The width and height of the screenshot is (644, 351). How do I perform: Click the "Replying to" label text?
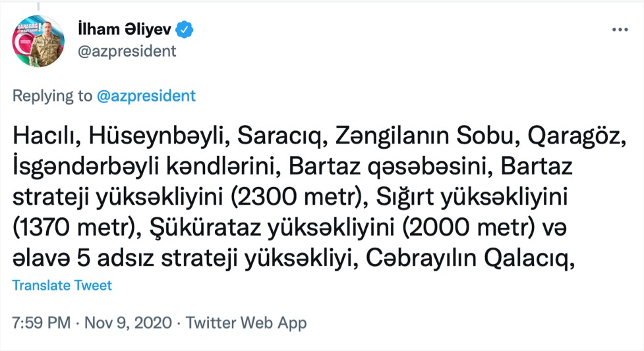tap(53, 95)
